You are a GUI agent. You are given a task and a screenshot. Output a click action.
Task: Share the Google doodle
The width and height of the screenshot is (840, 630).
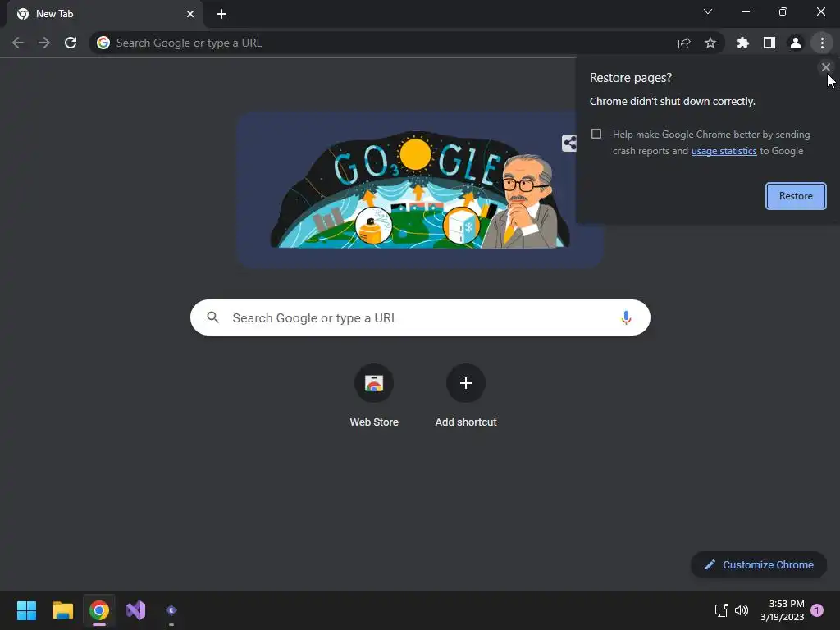(569, 143)
